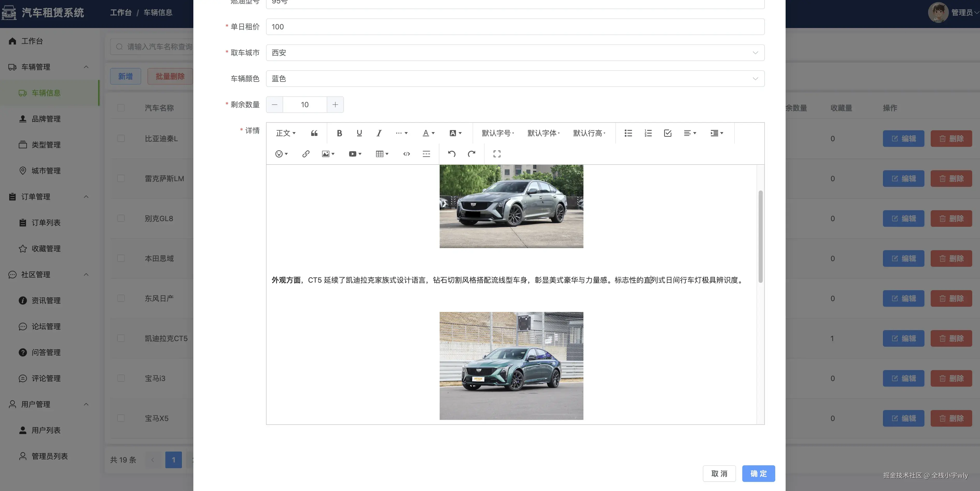Open 订单列表 menu item
Screen dimensions: 980x491
[46, 222]
